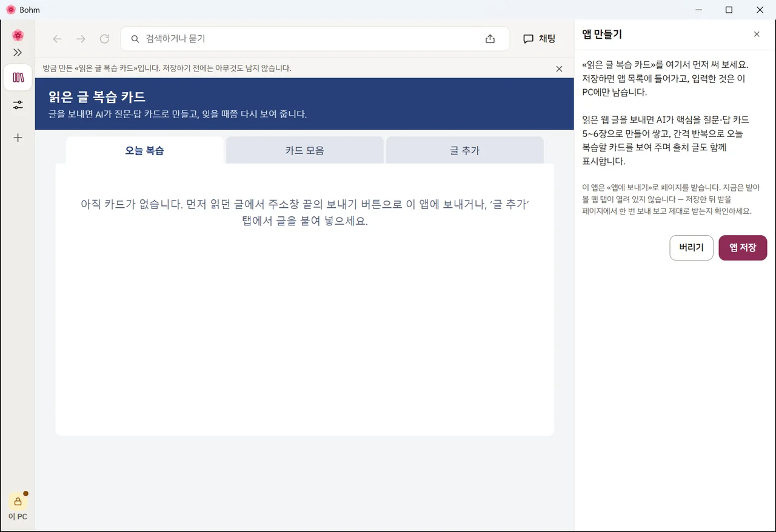Click the plus icon to add new

18,138
